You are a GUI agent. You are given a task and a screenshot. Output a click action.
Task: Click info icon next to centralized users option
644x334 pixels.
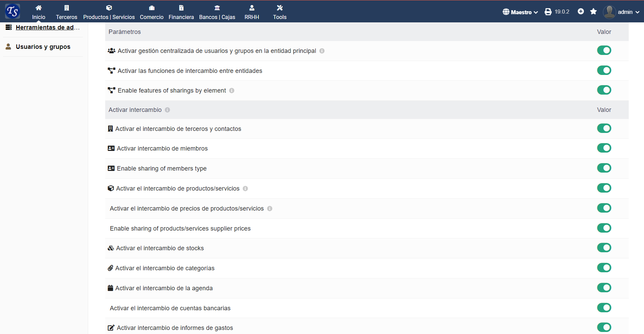[322, 51]
